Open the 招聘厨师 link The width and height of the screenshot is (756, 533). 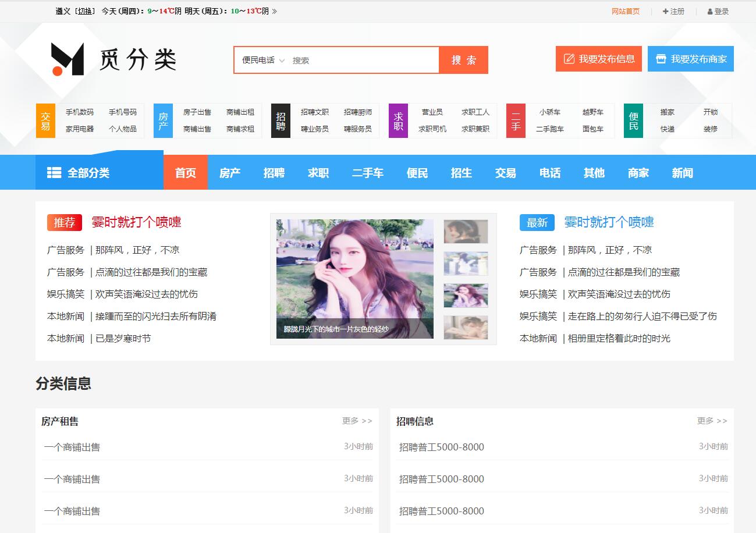(357, 112)
